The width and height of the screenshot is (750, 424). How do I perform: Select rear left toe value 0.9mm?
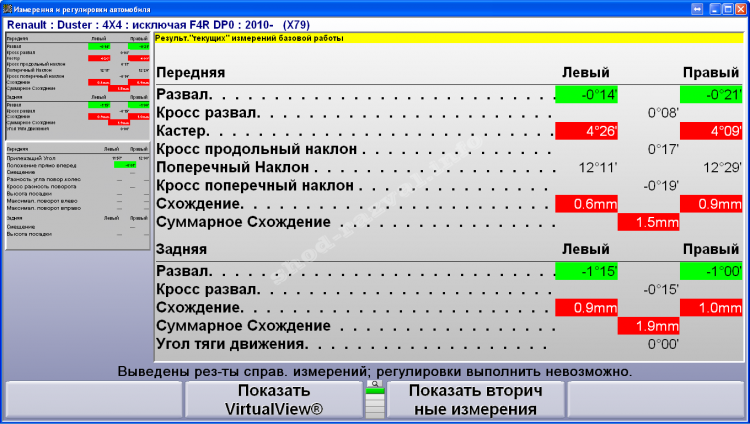coord(586,308)
